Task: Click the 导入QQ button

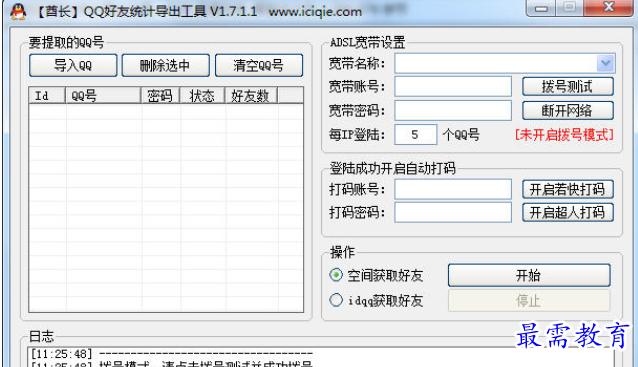Action: point(73,65)
